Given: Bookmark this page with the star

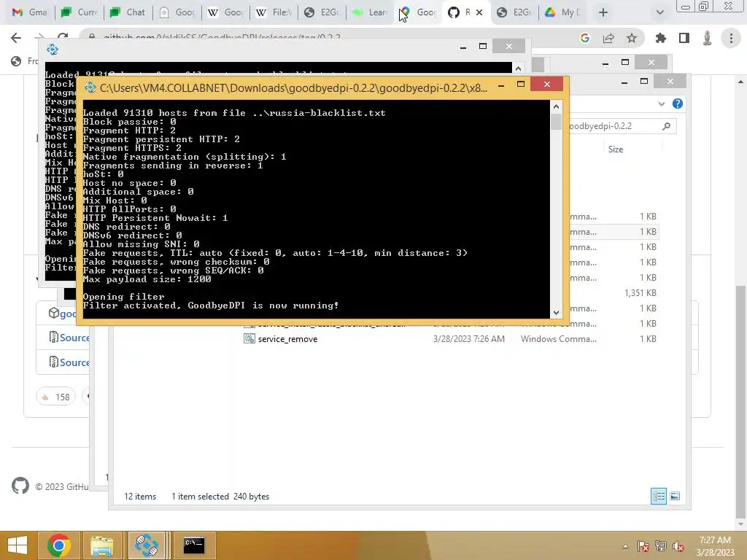Looking at the screenshot, I should (632, 38).
